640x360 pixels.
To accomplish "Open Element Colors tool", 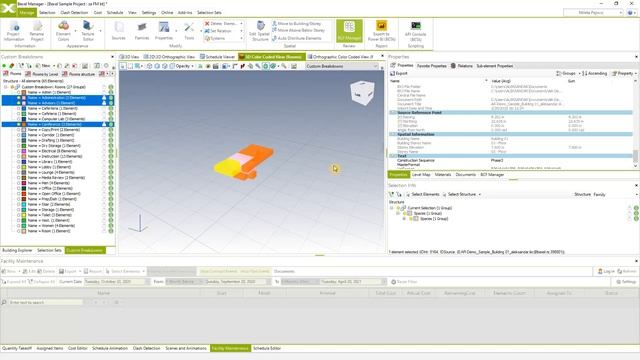I will [63, 31].
